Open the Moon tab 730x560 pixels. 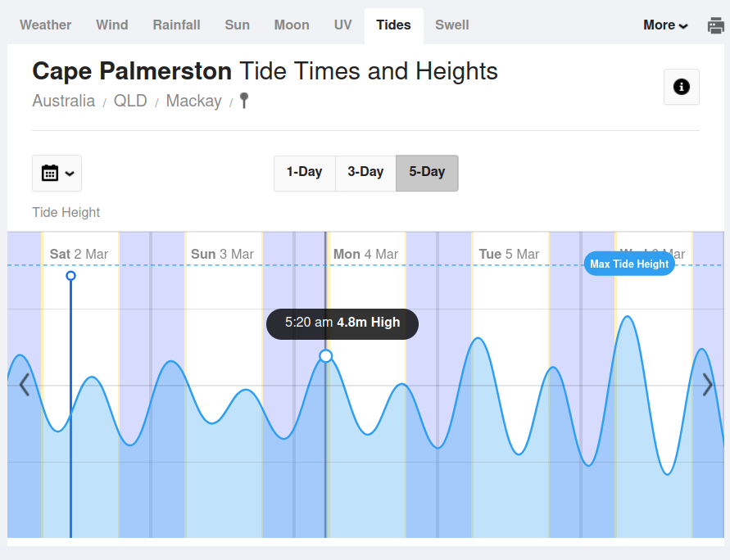pos(292,25)
